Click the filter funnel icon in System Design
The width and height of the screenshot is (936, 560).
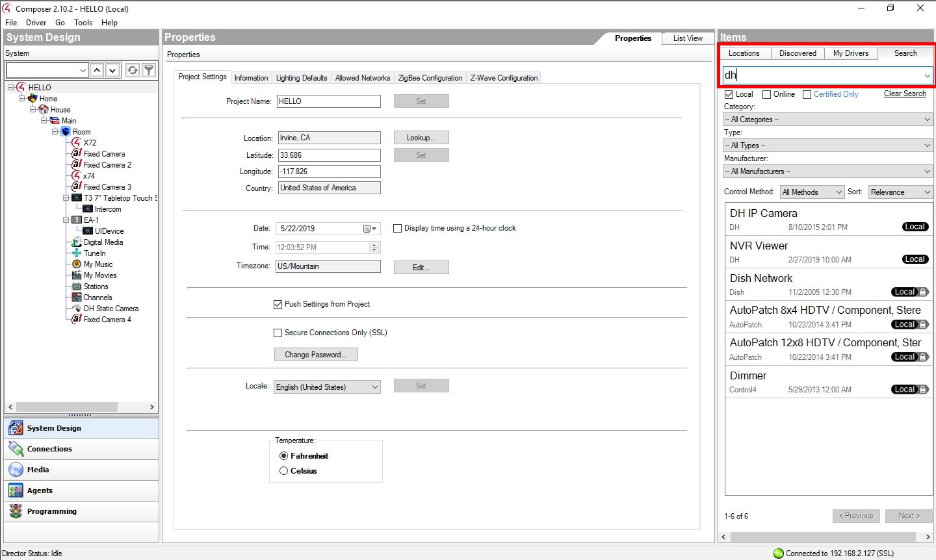pos(149,70)
